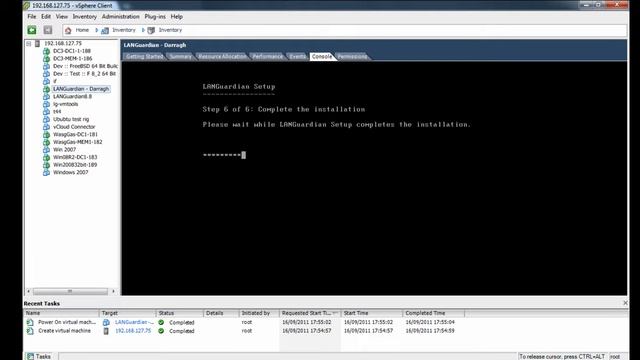Click the Name column header in Recent Tasks
Viewport: 640px width, 360px height.
(61, 313)
